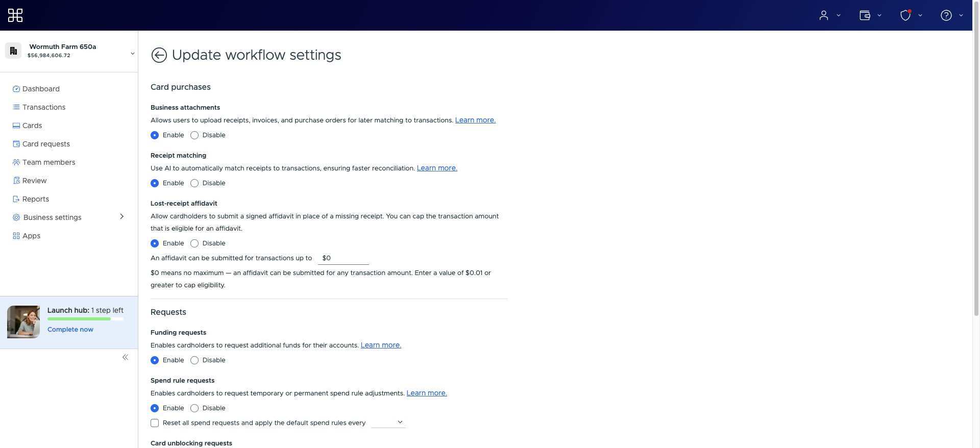Open the help question mark icon
This screenshot has width=980, height=448.
click(x=946, y=15)
